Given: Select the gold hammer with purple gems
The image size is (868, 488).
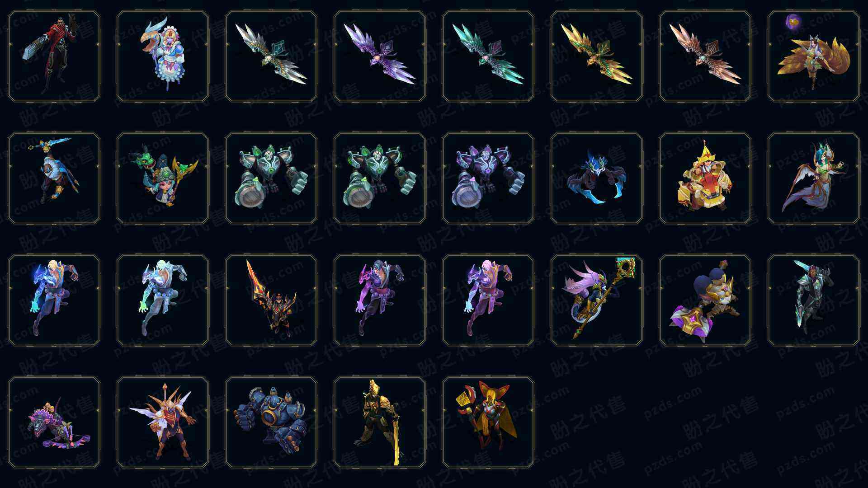Looking at the screenshot, I should tap(705, 300).
